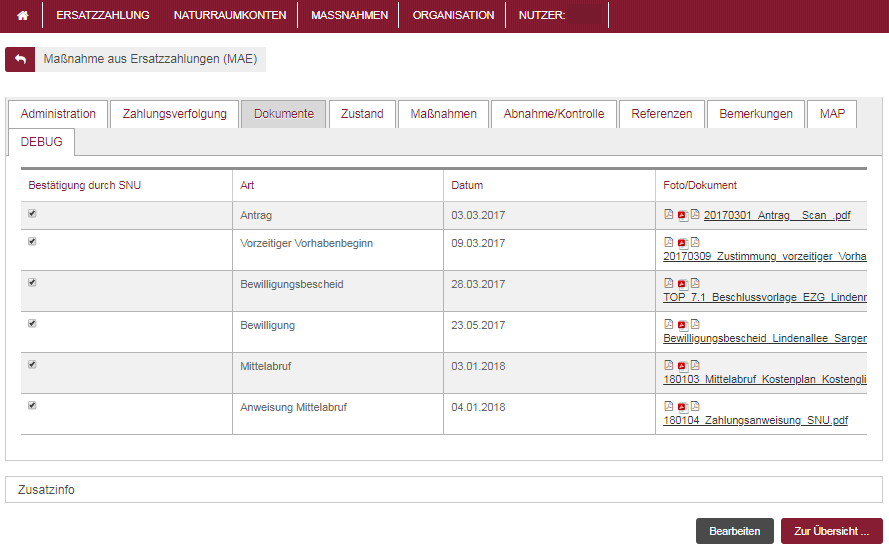
Task: Switch to the Abnahme/Kontrolle tab
Action: coord(554,114)
